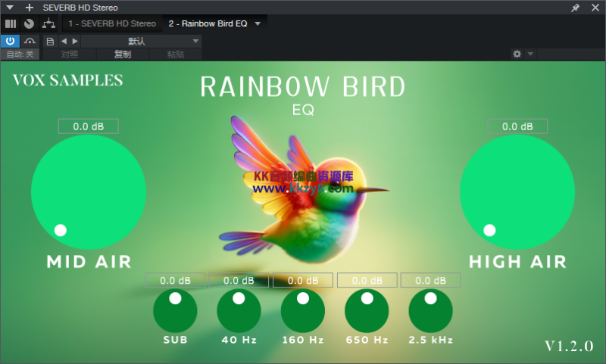This screenshot has width=606, height=364.
Task: Click the 160 Hz 0.0 dB value box
Action: tap(303, 280)
